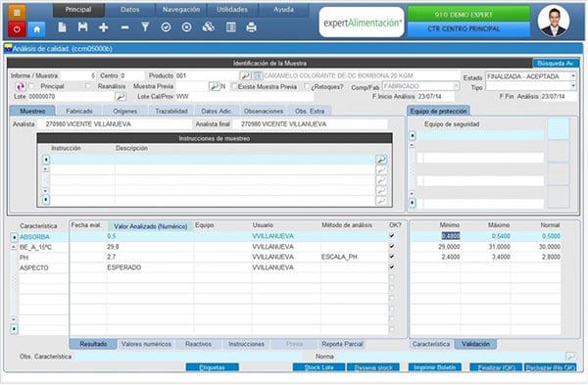Switch to the Trazabilidad tab
This screenshot has width=588, height=385.
coord(171,111)
